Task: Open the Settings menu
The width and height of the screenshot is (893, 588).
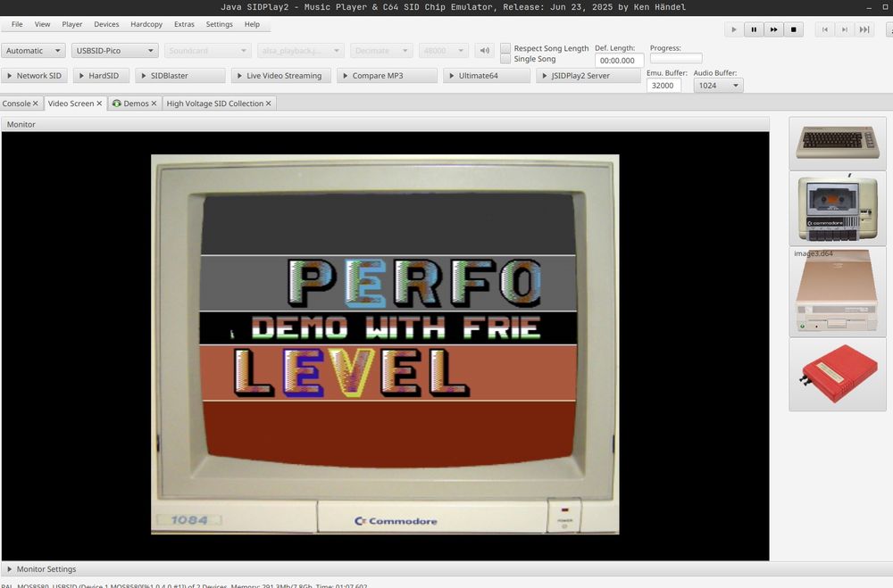Action: coord(220,24)
